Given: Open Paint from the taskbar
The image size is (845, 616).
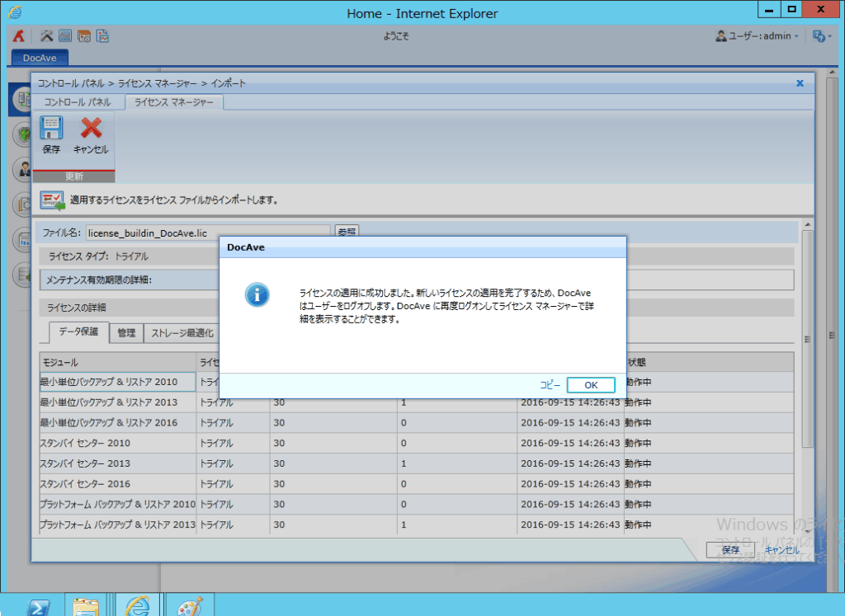Looking at the screenshot, I should pyautogui.click(x=190, y=606).
